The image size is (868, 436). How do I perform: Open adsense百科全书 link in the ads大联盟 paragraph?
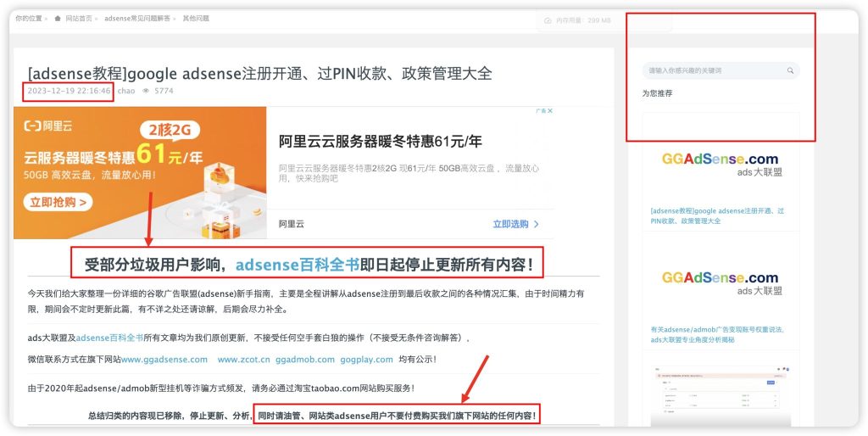point(109,338)
